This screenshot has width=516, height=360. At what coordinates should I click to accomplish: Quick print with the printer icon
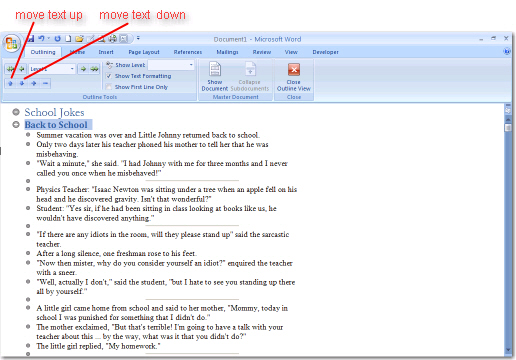click(113, 39)
